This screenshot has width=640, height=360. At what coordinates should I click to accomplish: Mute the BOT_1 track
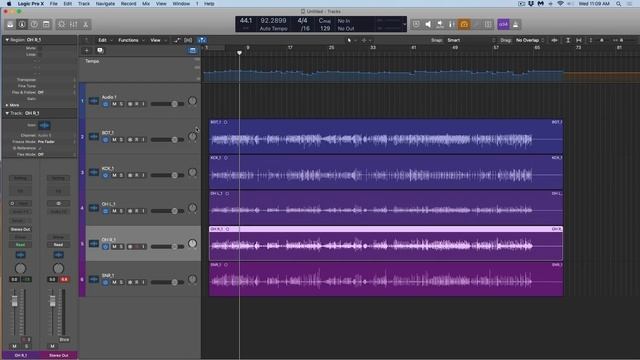click(114, 140)
